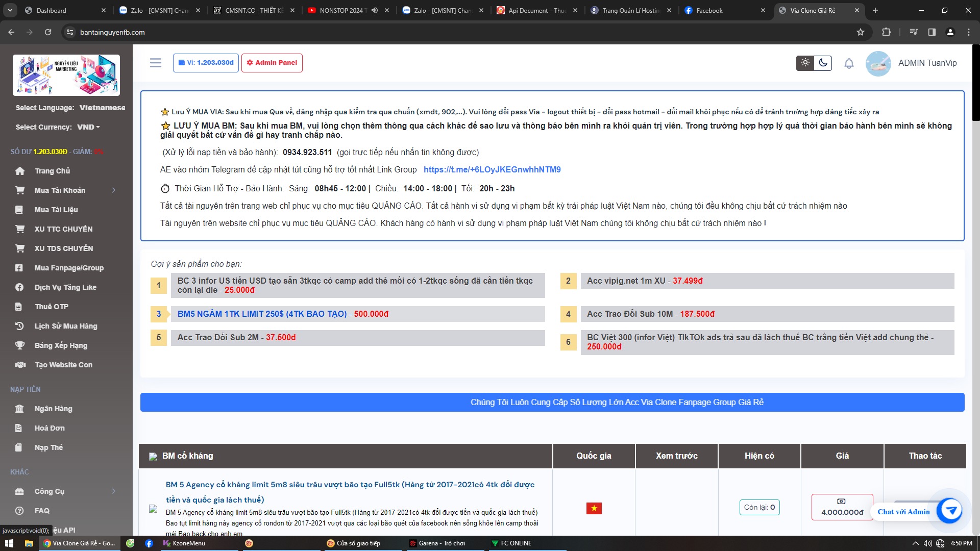The image size is (980, 551).
Task: Switch to dark mode moon toggle
Action: pyautogui.click(x=823, y=63)
